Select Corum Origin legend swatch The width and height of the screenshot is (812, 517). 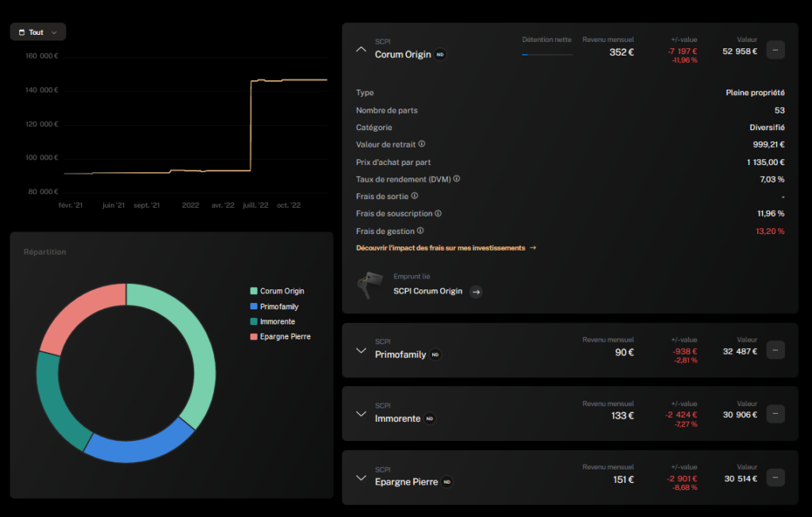(254, 291)
